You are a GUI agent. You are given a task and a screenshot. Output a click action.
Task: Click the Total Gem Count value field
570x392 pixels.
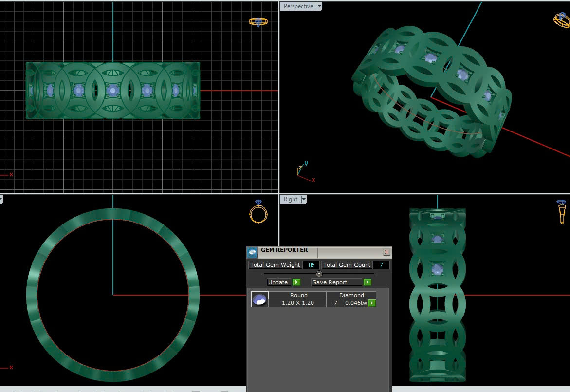[x=381, y=265]
